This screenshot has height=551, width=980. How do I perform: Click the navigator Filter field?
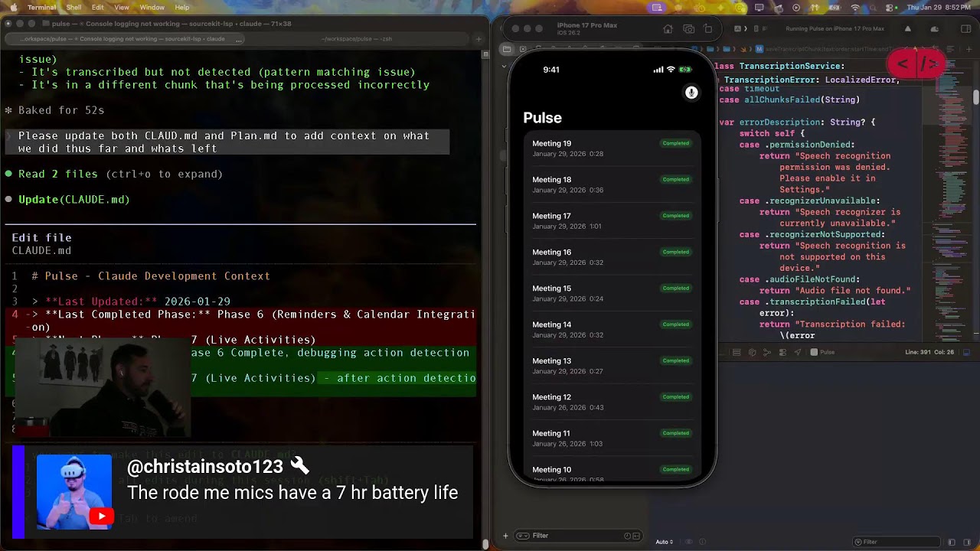(x=578, y=536)
